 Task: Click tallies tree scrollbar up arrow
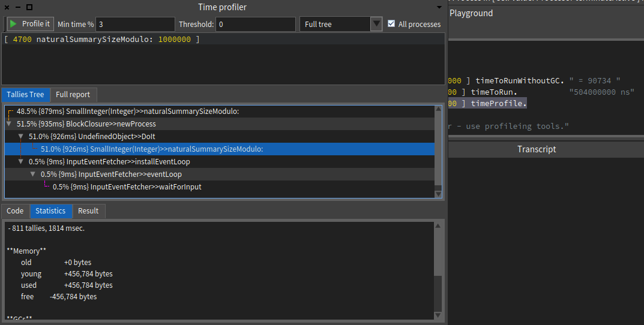pyautogui.click(x=438, y=110)
